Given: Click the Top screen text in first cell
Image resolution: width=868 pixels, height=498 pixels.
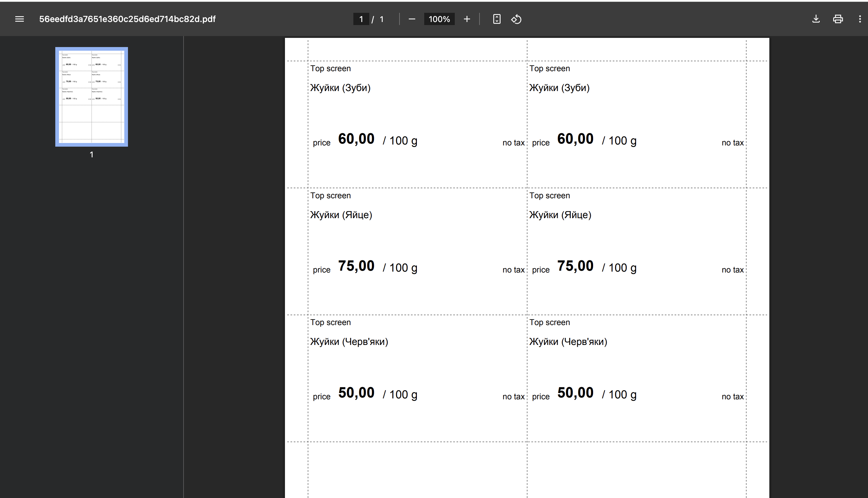Looking at the screenshot, I should click(330, 68).
